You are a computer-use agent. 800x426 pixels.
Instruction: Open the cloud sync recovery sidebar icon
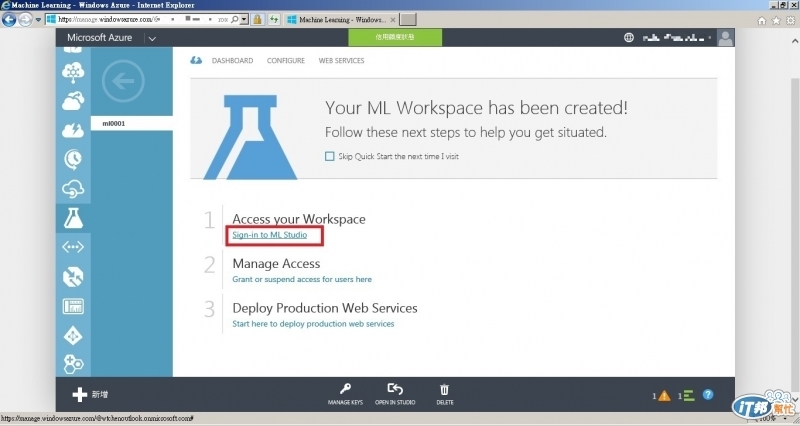coord(73,189)
